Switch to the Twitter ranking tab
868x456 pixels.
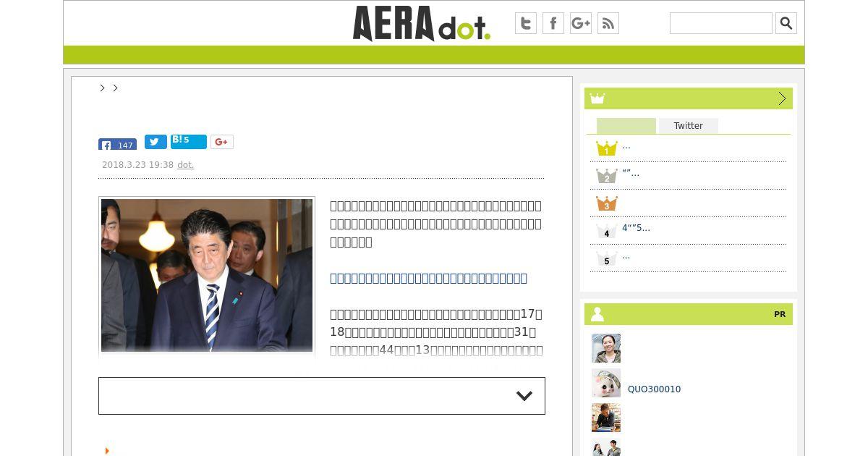click(689, 126)
